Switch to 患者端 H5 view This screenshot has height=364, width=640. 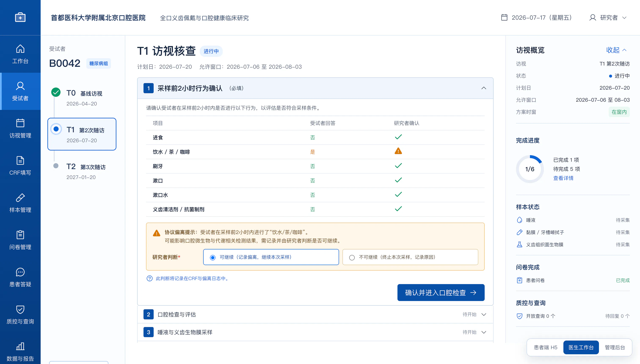[x=545, y=348]
